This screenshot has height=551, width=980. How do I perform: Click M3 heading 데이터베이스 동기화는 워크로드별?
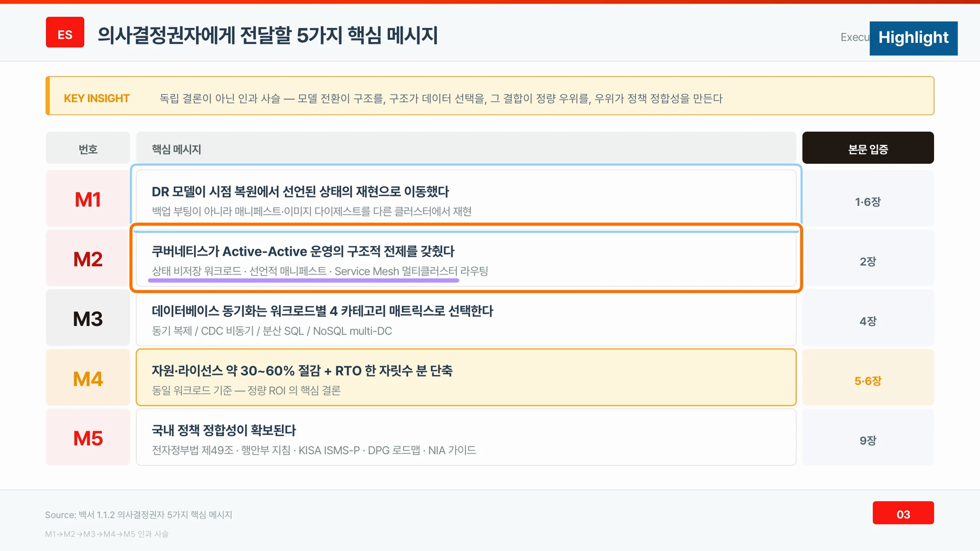pos(322,311)
